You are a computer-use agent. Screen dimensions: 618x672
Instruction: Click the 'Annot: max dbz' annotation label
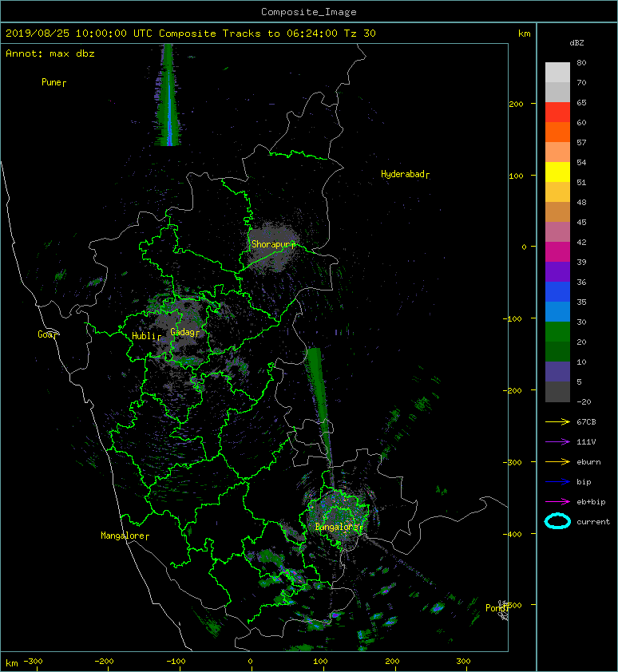point(50,53)
